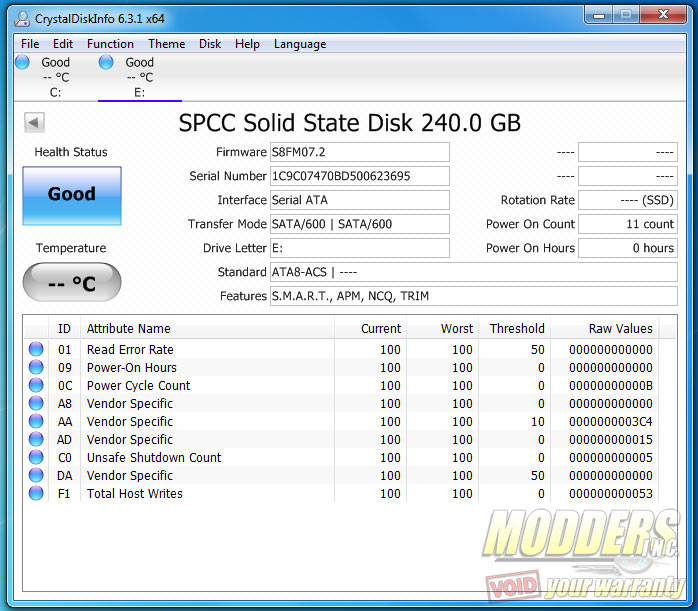Open the Function menu
The height and width of the screenshot is (611, 698).
(x=110, y=44)
